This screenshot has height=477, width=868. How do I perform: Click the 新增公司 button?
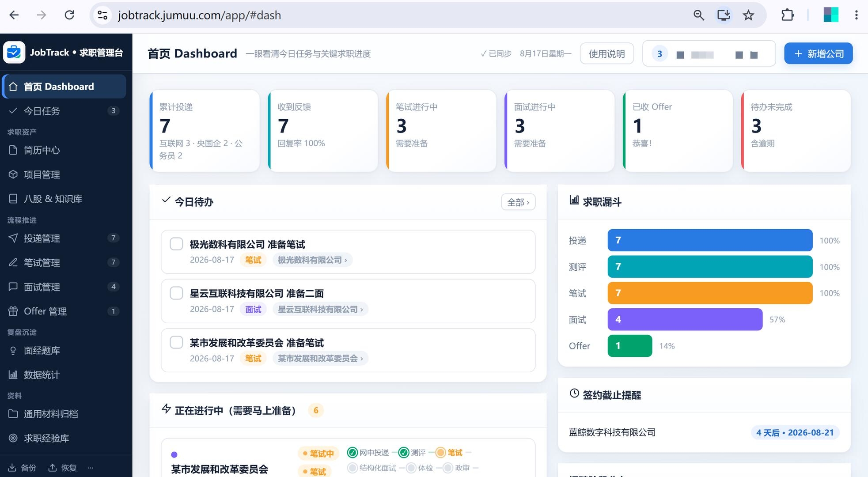tap(819, 53)
